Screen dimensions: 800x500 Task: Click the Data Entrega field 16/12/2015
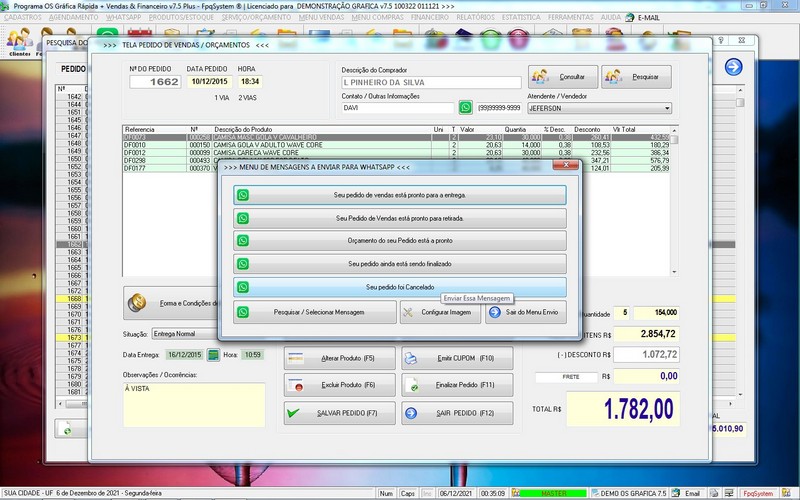[x=184, y=355]
